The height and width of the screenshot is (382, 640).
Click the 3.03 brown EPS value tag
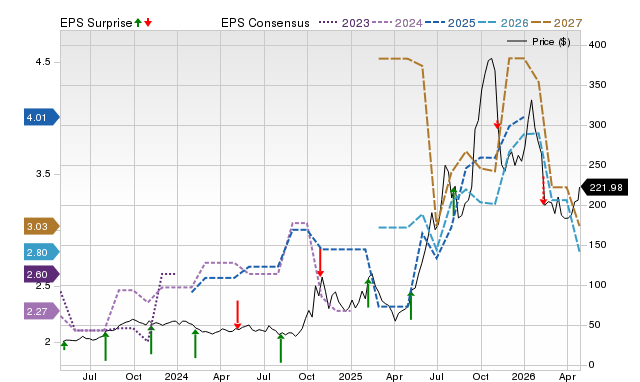click(42, 227)
